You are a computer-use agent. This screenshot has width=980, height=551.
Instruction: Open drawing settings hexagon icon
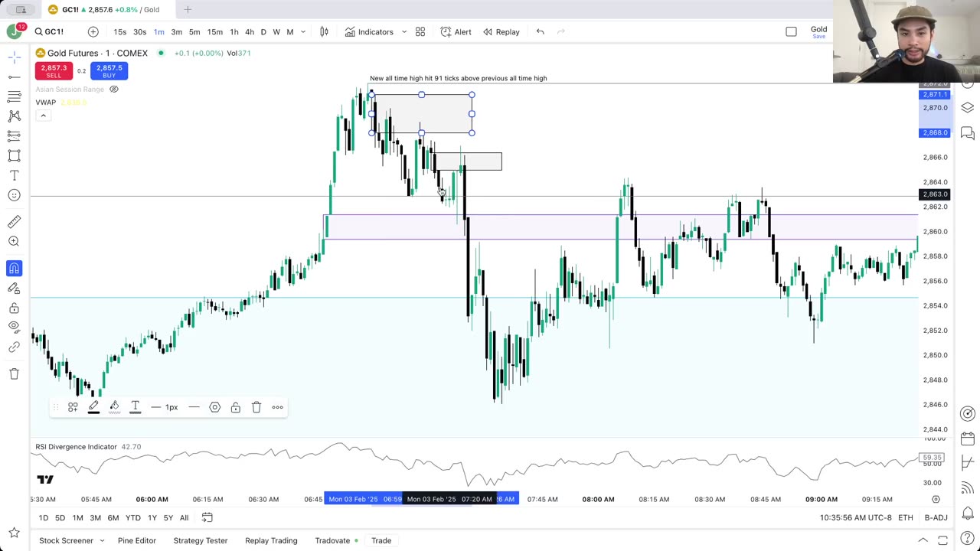pyautogui.click(x=215, y=407)
